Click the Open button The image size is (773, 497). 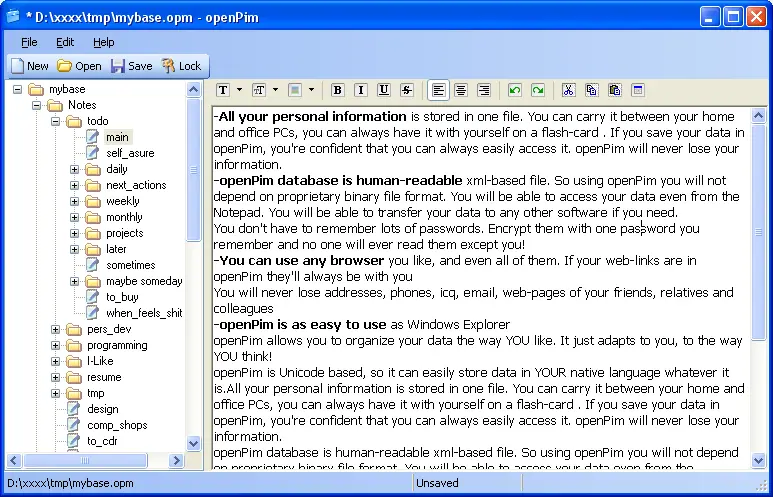pos(79,66)
